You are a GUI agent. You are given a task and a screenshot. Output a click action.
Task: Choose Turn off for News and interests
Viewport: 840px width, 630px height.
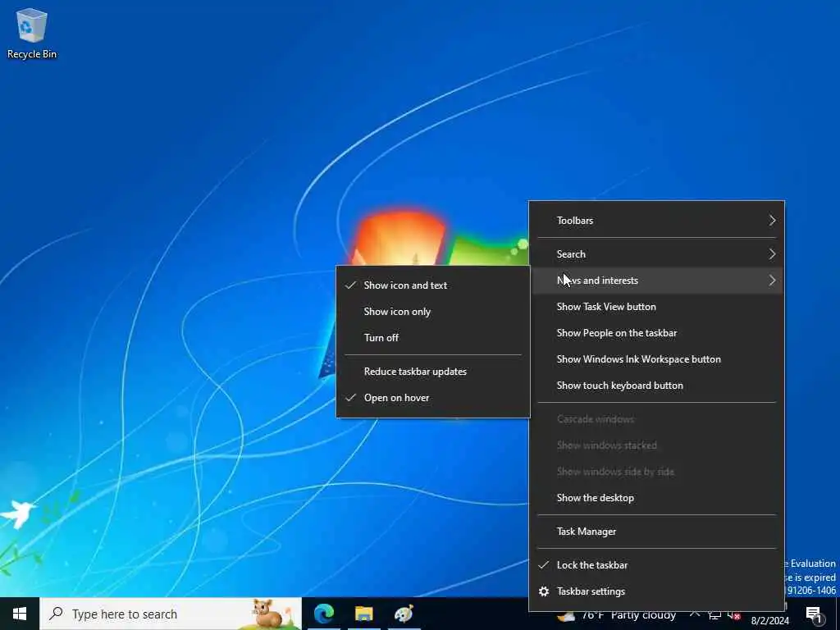coord(433,337)
